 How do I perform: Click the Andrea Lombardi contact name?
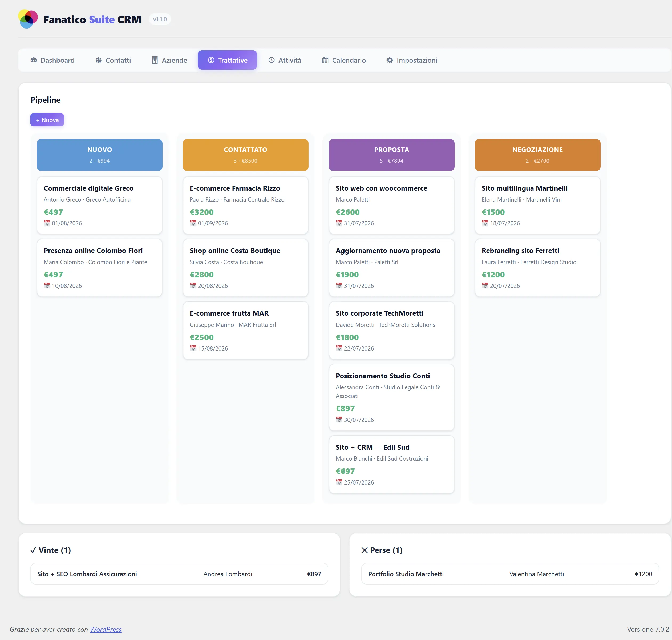228,574
